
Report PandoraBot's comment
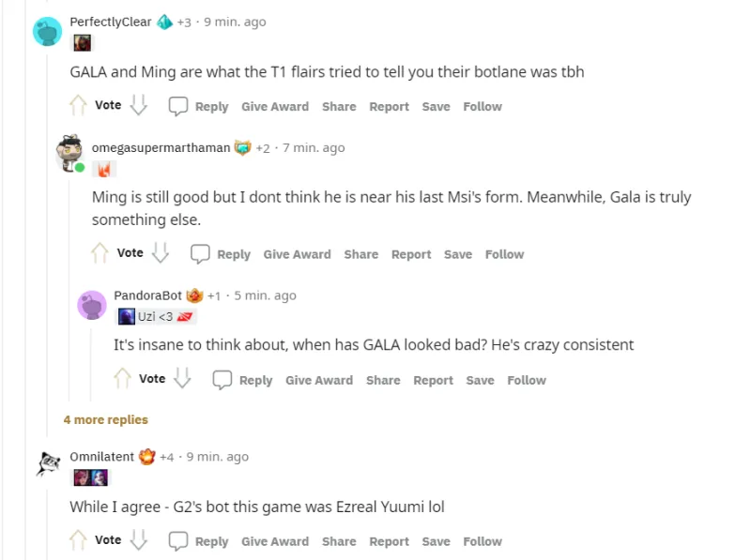(434, 380)
